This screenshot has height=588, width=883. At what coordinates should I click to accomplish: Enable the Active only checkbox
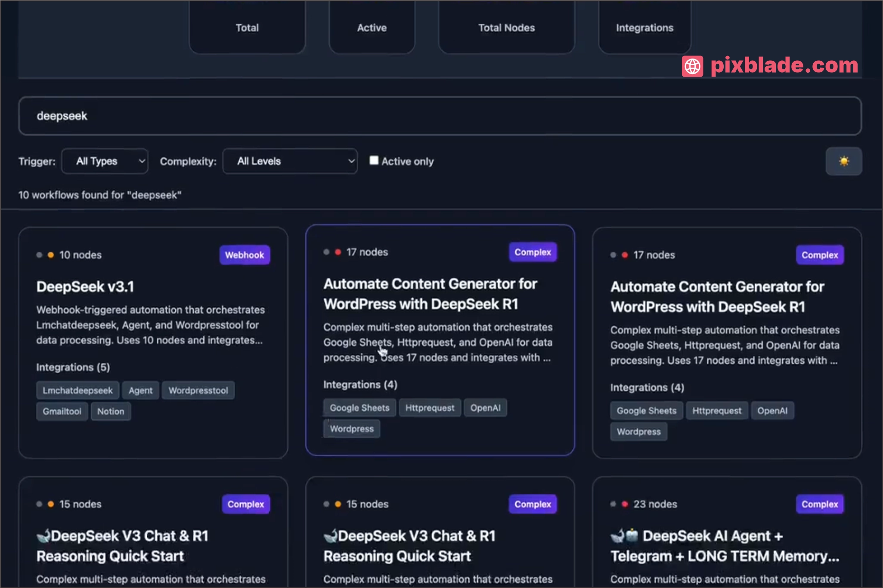tap(374, 161)
